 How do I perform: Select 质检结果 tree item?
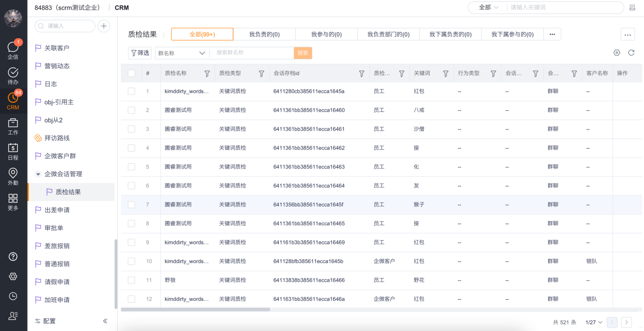point(71,192)
